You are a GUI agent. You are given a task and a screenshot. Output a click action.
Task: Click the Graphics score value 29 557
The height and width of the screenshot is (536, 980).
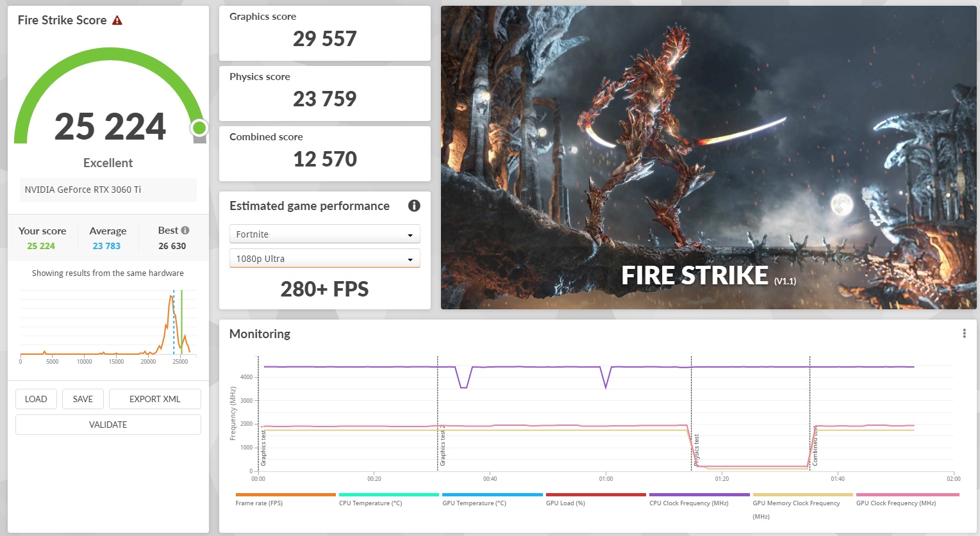pyautogui.click(x=324, y=39)
